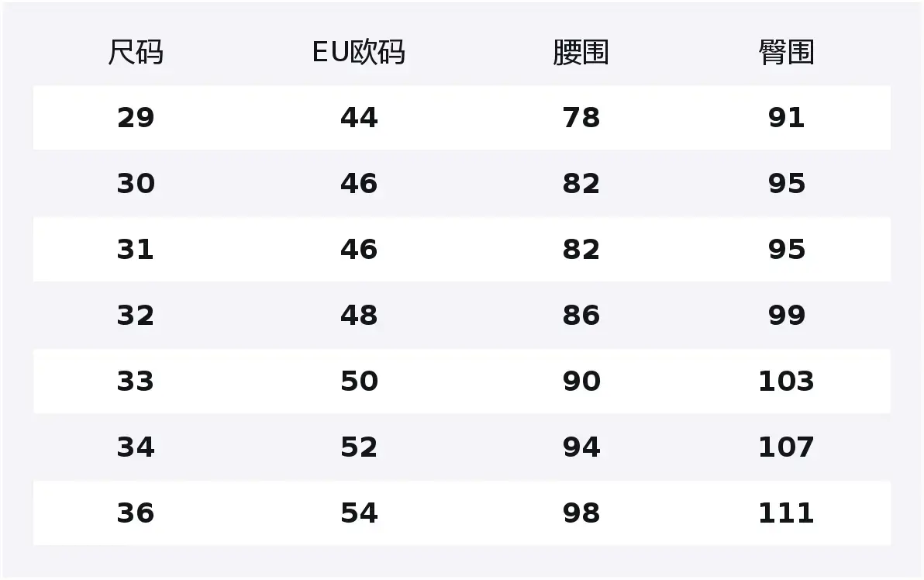
Task: Select size 33 in the 尺码 column
Action: [136, 381]
